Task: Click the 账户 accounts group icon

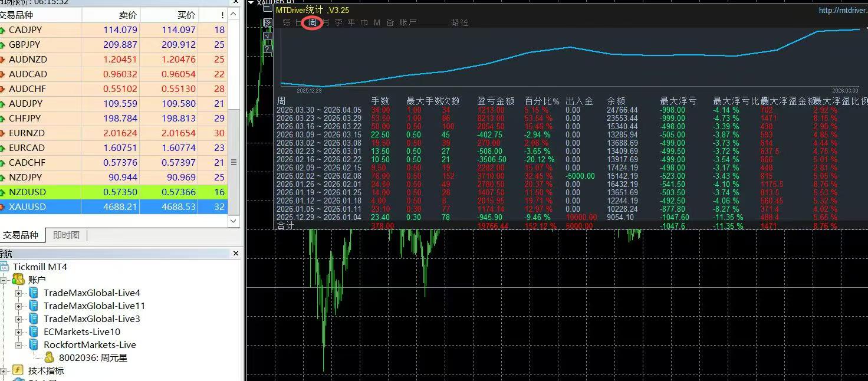Action: 18,280
